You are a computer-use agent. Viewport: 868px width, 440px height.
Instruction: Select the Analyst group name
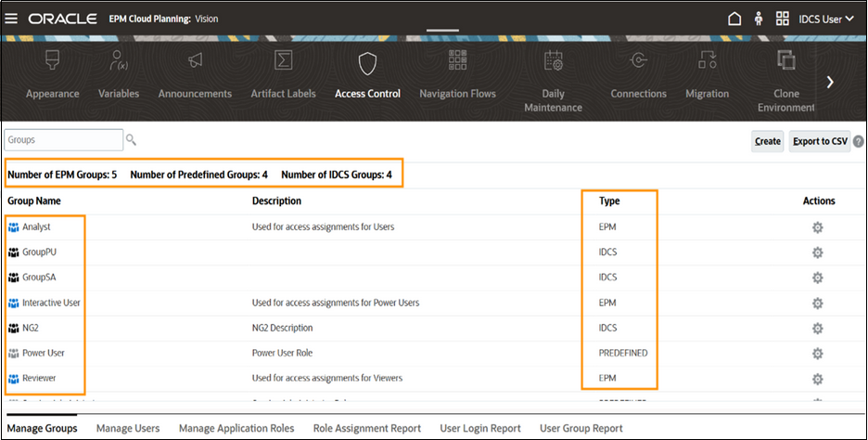(36, 227)
